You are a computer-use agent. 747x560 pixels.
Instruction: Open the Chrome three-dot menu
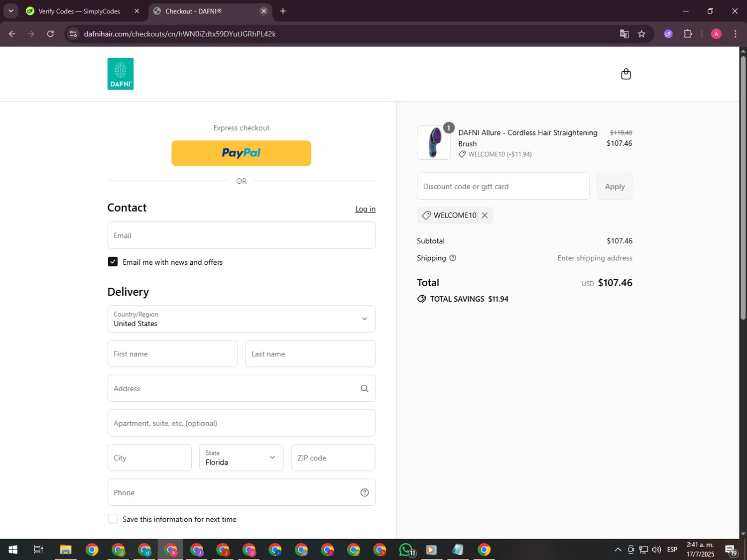(736, 34)
